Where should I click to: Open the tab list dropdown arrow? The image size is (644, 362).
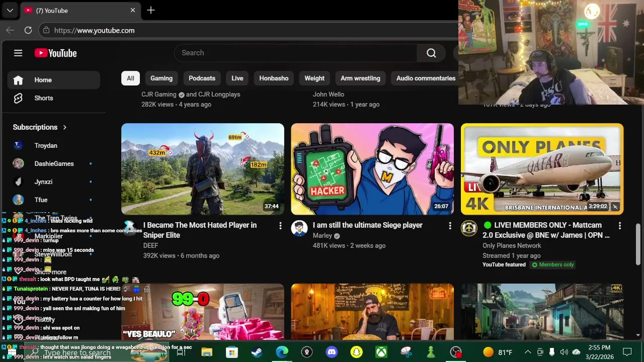coord(10,10)
